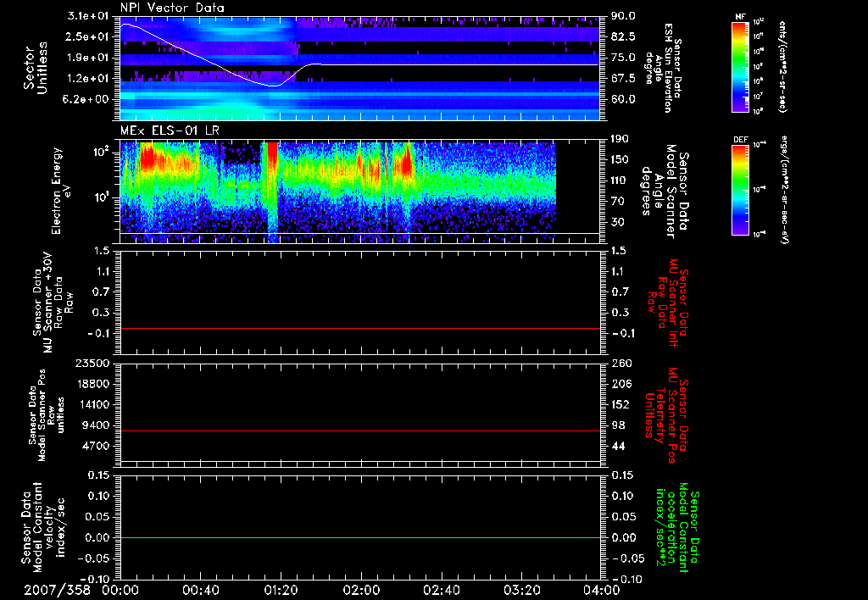Click the '2.5e+01' sector tick value
Screen dimensions: 868x600
coord(87,36)
